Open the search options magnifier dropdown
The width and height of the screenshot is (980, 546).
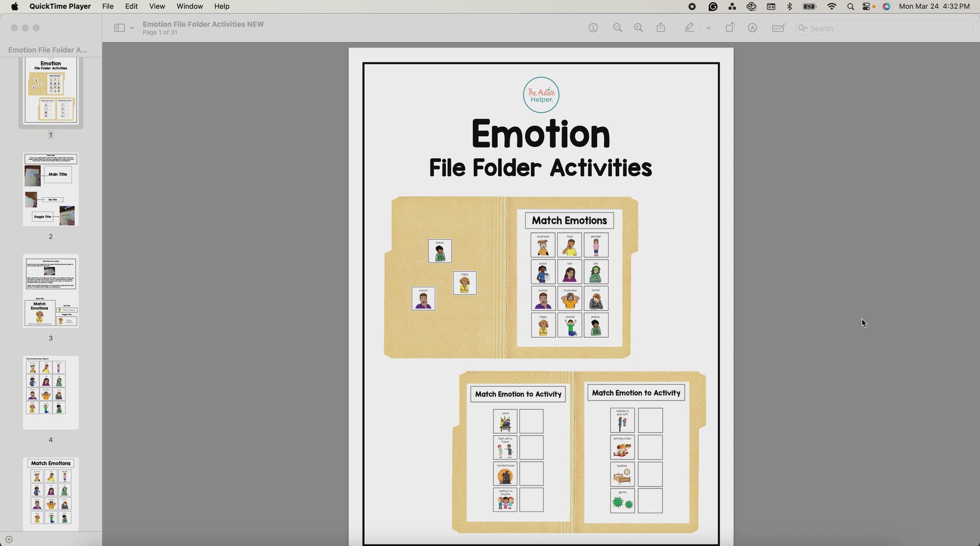[x=803, y=28]
